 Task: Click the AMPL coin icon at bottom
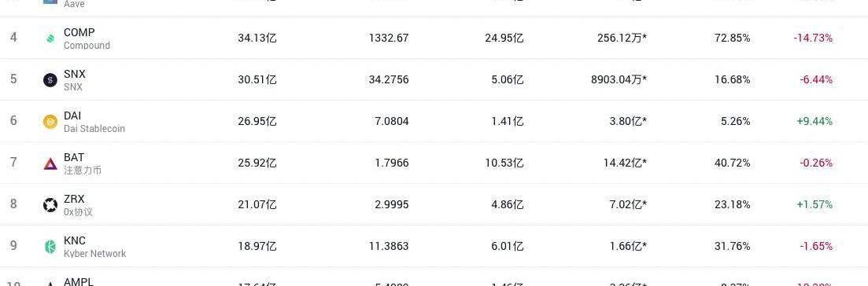click(x=50, y=284)
